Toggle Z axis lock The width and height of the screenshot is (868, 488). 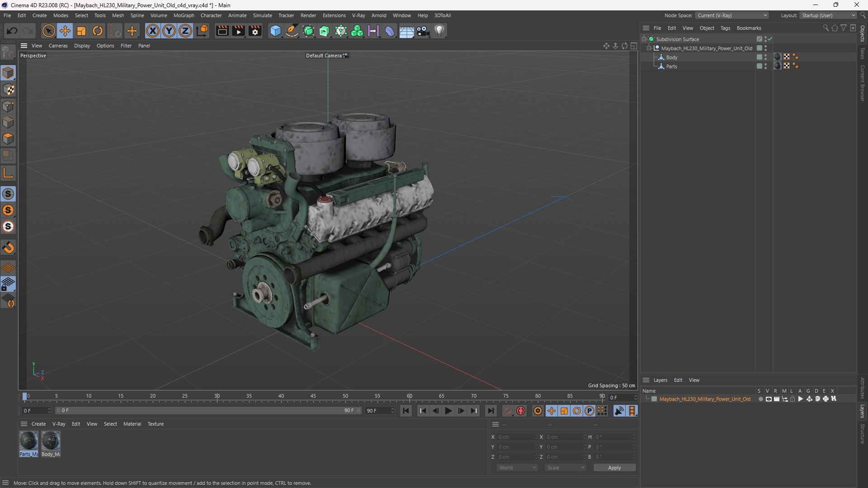(x=185, y=31)
